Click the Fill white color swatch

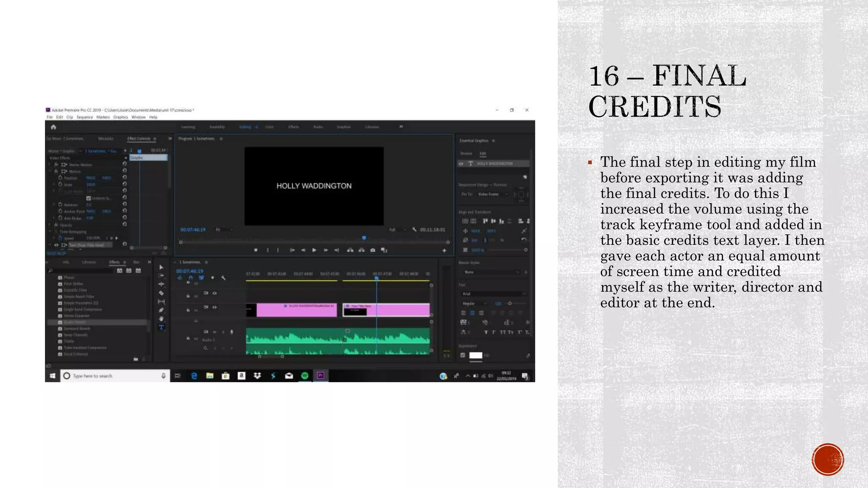pyautogui.click(x=476, y=355)
